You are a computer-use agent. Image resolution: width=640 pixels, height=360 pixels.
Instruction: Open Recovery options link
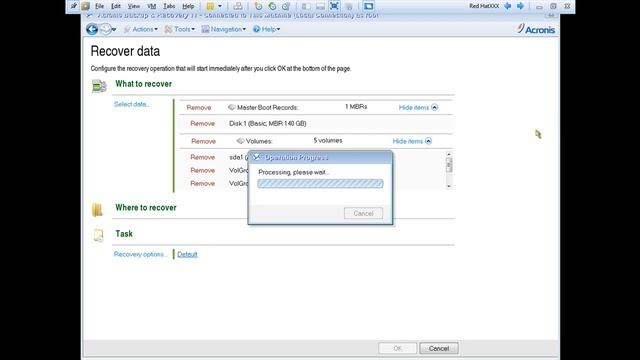tap(140, 254)
